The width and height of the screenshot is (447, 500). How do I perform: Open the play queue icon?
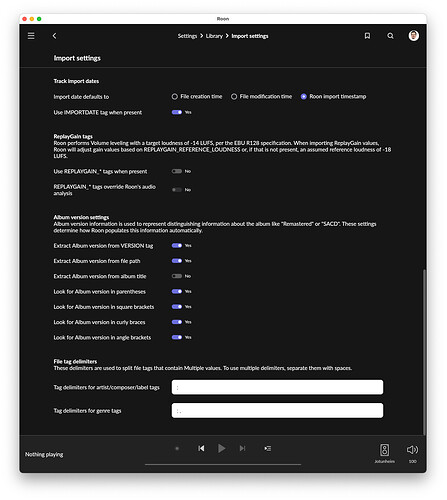click(x=268, y=448)
